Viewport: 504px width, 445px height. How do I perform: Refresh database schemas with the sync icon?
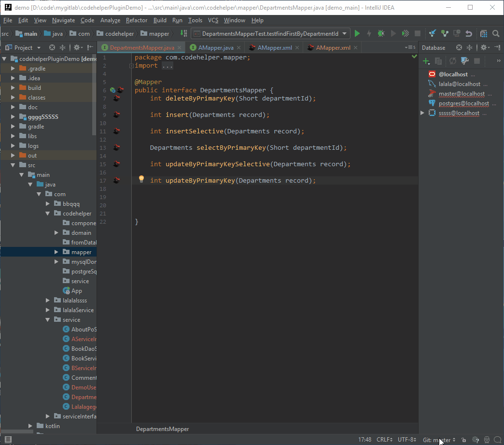[x=452, y=61]
